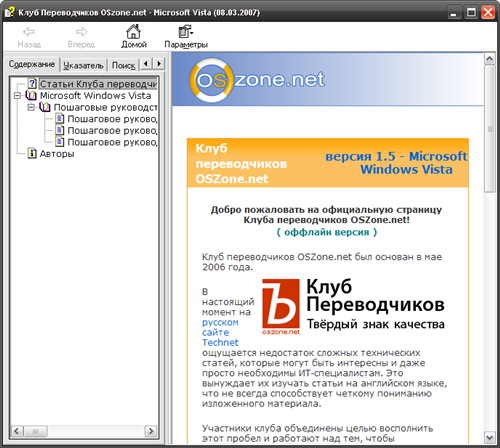Click the Вперед forward arrow button

pyautogui.click(x=81, y=37)
